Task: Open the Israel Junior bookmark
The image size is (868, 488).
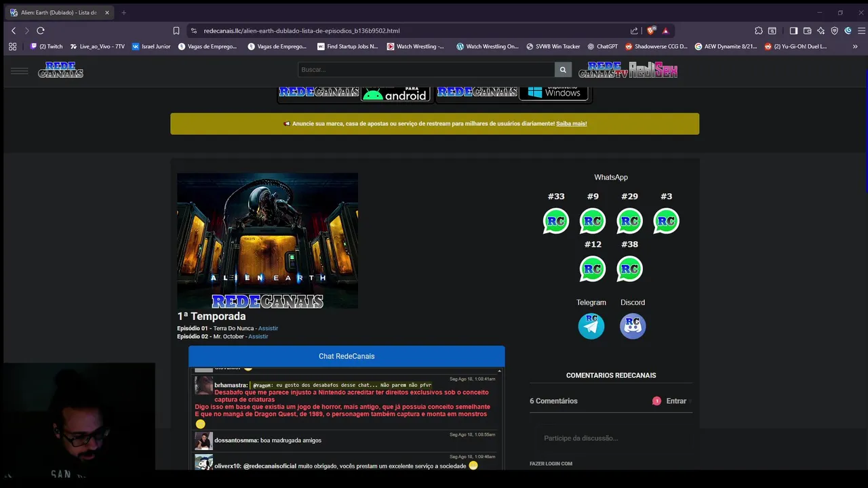Action: pos(151,47)
